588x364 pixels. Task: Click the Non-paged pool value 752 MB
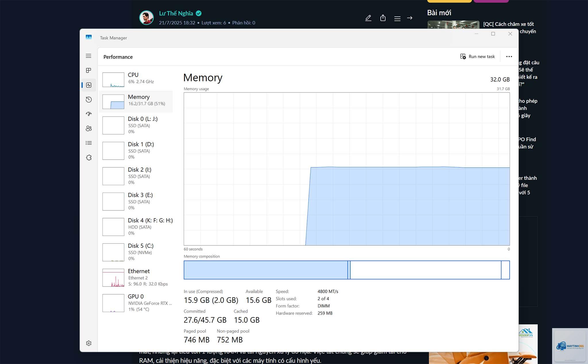230,340
